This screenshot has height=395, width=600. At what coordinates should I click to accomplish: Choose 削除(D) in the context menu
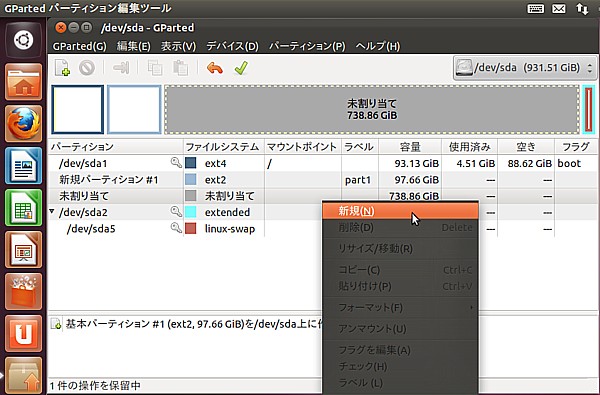click(x=400, y=227)
